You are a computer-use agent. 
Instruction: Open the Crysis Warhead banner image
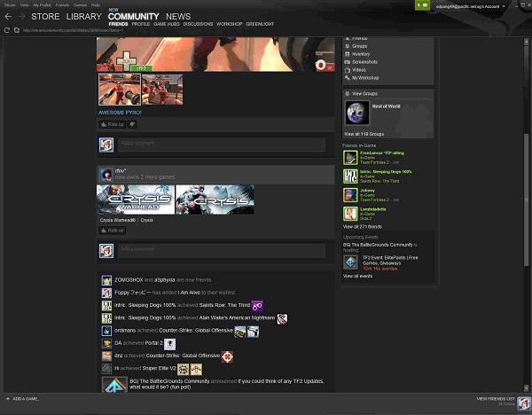(136, 200)
